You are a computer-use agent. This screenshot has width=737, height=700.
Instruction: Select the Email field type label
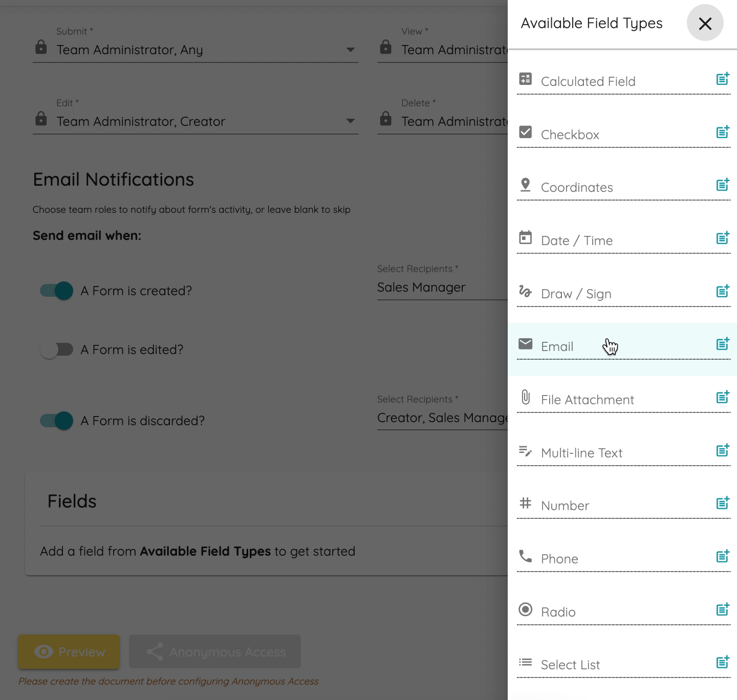pos(557,346)
